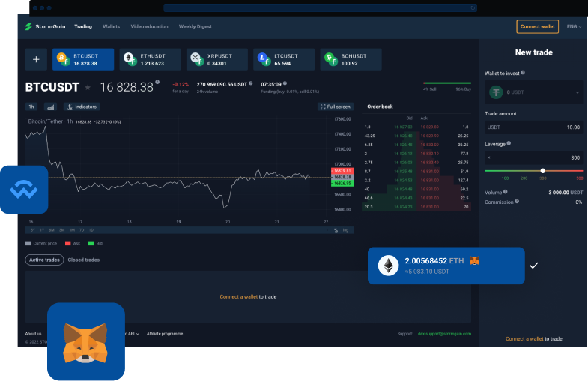588x381 pixels.
Task: Switch chart to Full screen
Action: 336,106
